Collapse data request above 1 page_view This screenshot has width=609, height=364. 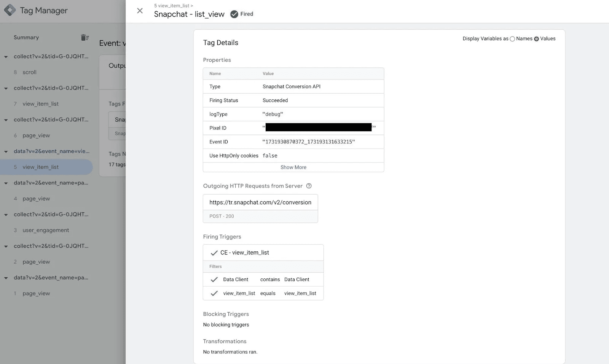6,278
